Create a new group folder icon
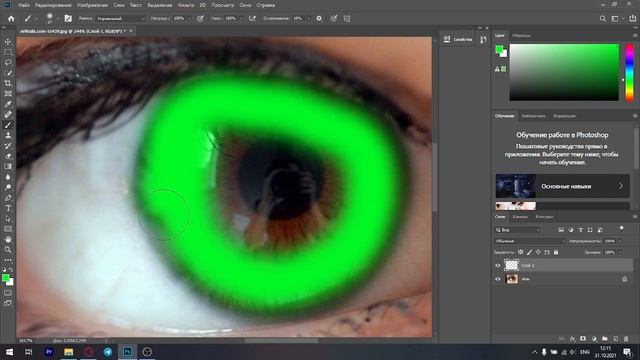This screenshot has width=640, height=360. pos(604,339)
